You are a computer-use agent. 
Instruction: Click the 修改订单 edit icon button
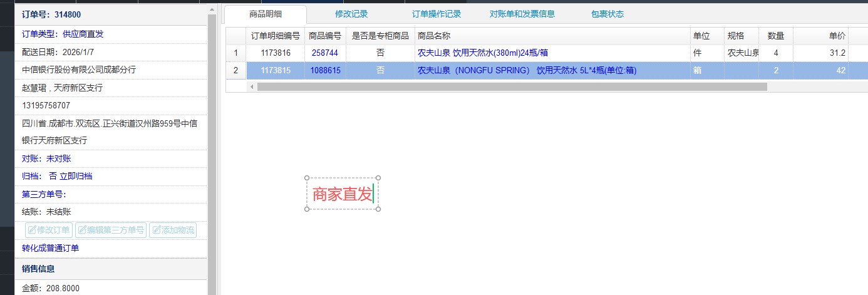pos(49,230)
